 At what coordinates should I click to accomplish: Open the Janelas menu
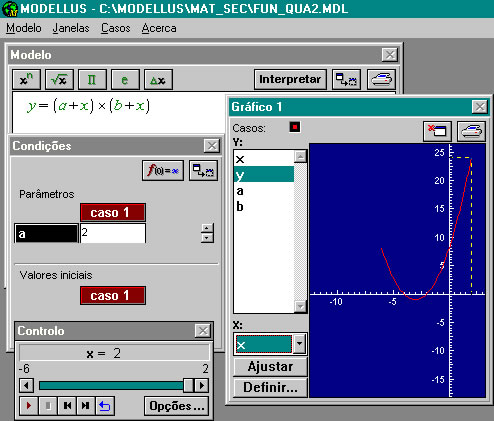(x=71, y=28)
